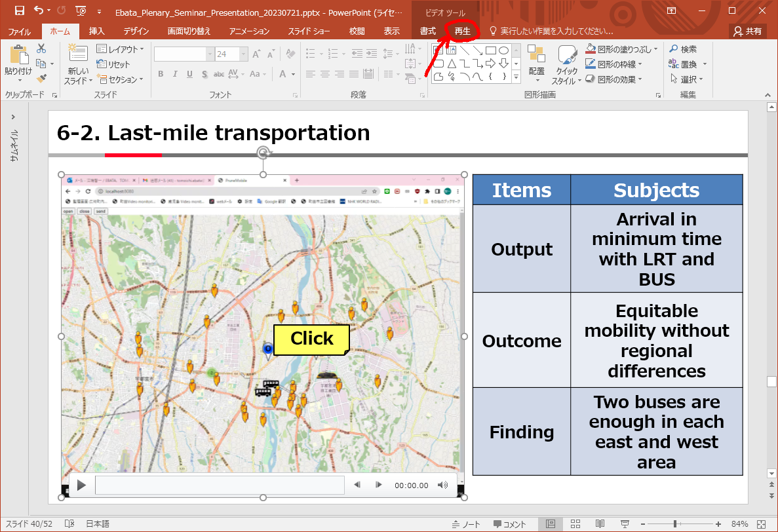The image size is (778, 532).
Task: Open the Playback (再生) tab
Action: (462, 31)
